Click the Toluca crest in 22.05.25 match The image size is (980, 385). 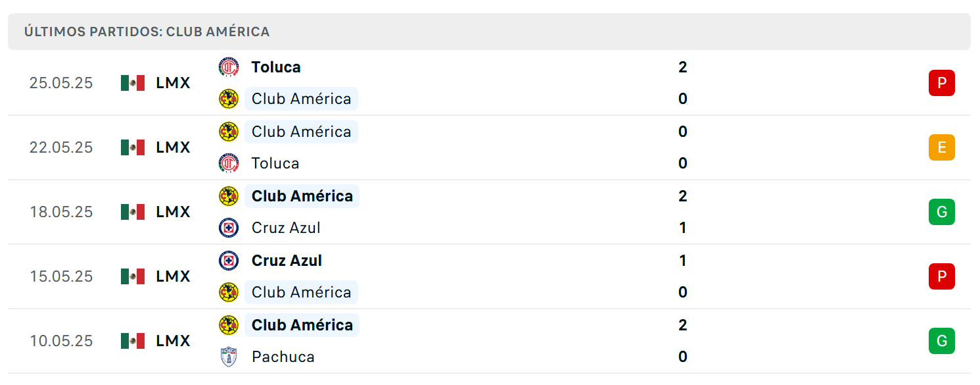(x=228, y=163)
